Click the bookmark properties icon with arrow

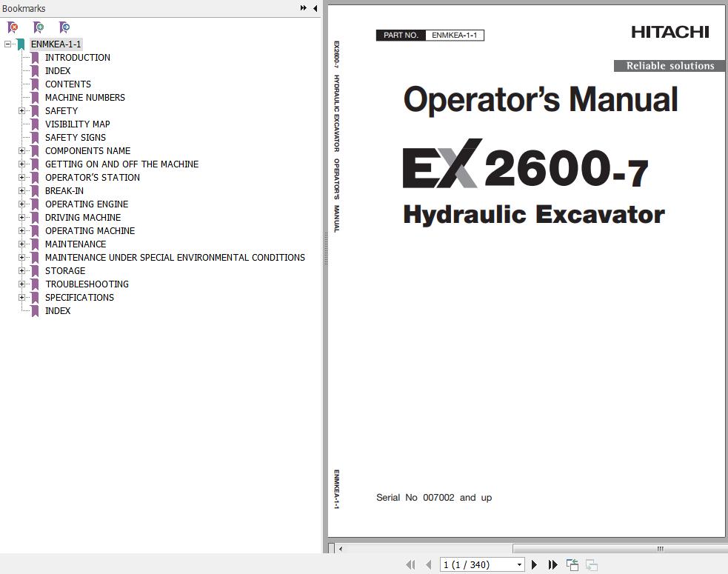coord(64,28)
